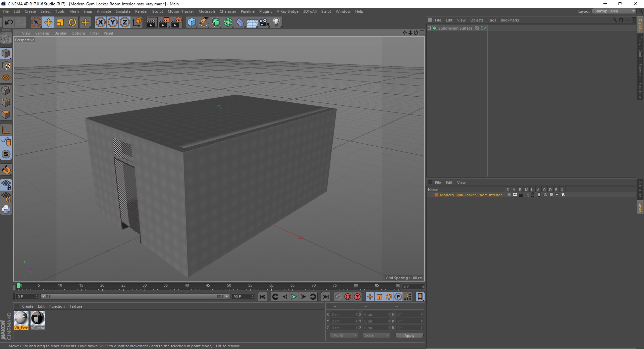
Task: Open the MoGraph array green flower icon
Action: [x=228, y=22]
